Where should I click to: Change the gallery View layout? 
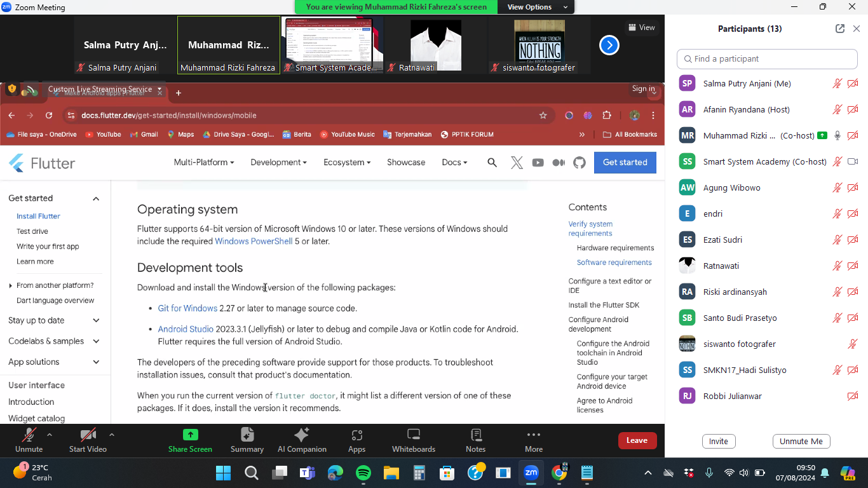(641, 27)
